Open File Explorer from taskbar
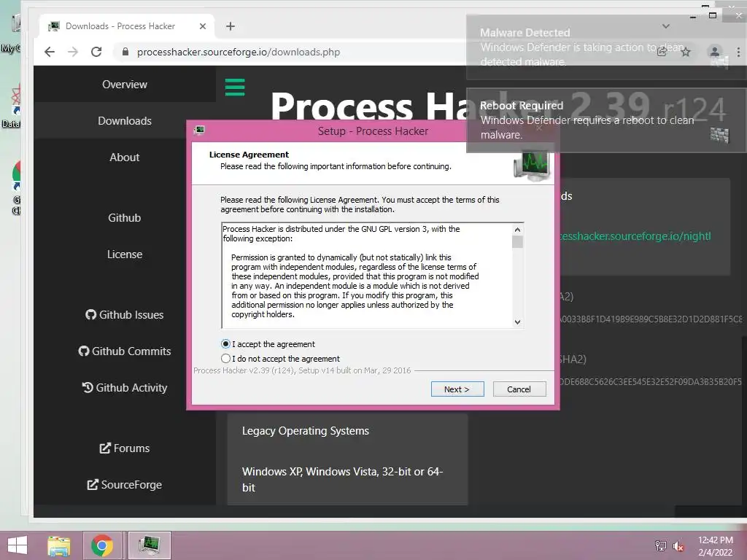This screenshot has height=560, width=747. (59, 545)
